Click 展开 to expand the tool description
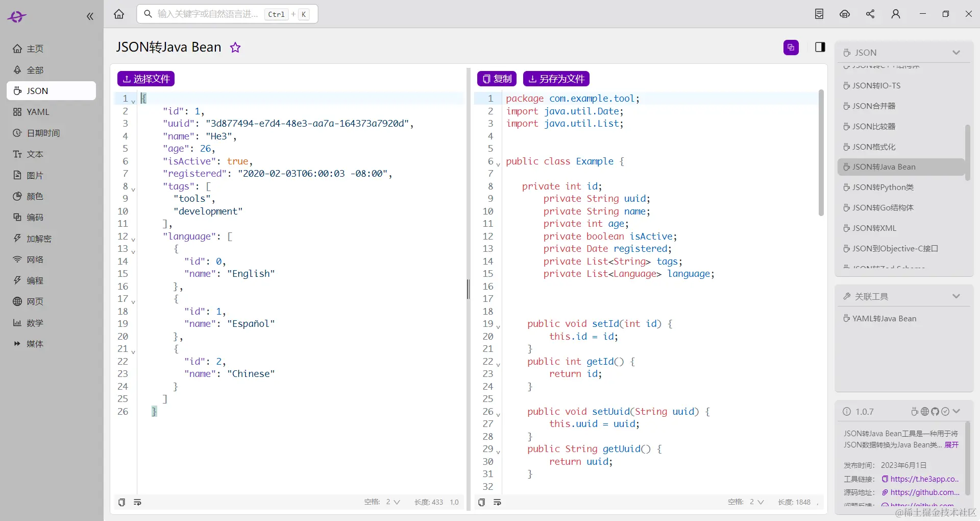Screen dimensions: 980x521 pos(951,445)
